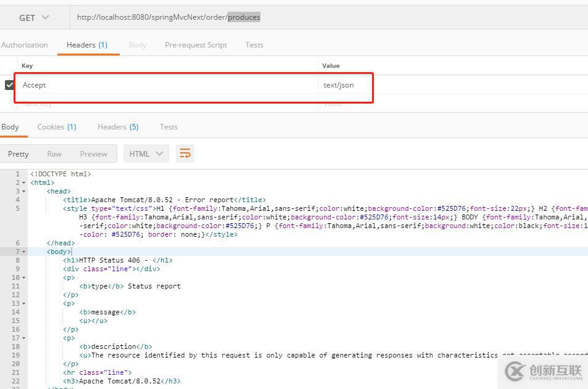
Task: Open the response Tests tab
Action: click(169, 127)
